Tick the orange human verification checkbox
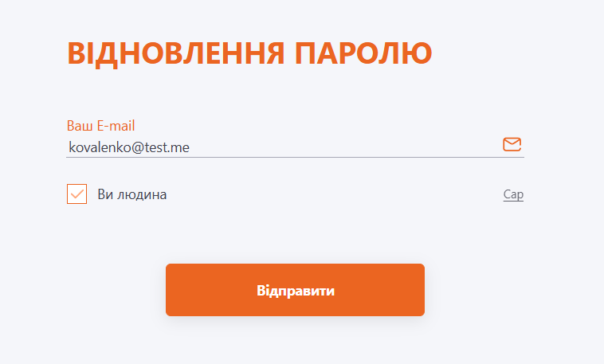The image size is (604, 364). (x=76, y=194)
